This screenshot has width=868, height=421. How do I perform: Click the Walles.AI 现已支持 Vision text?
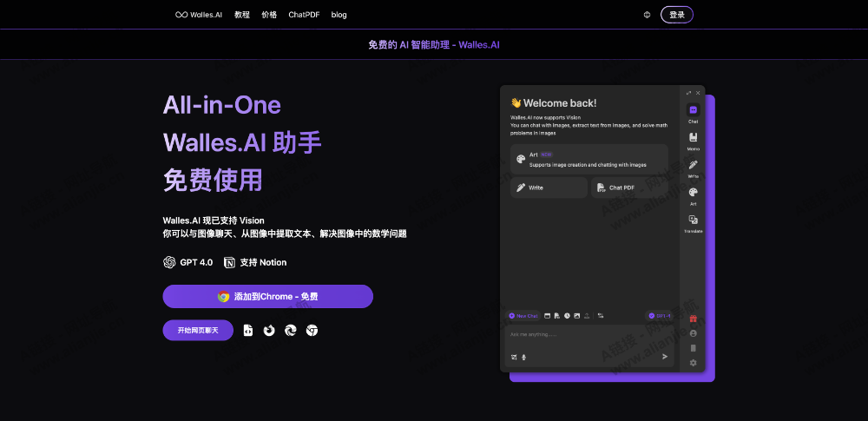(214, 220)
